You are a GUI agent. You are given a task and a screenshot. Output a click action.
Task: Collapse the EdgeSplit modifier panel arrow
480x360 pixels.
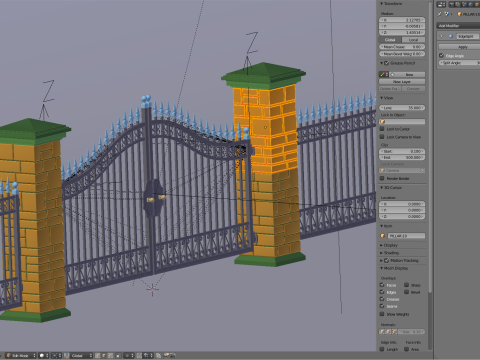pos(442,36)
